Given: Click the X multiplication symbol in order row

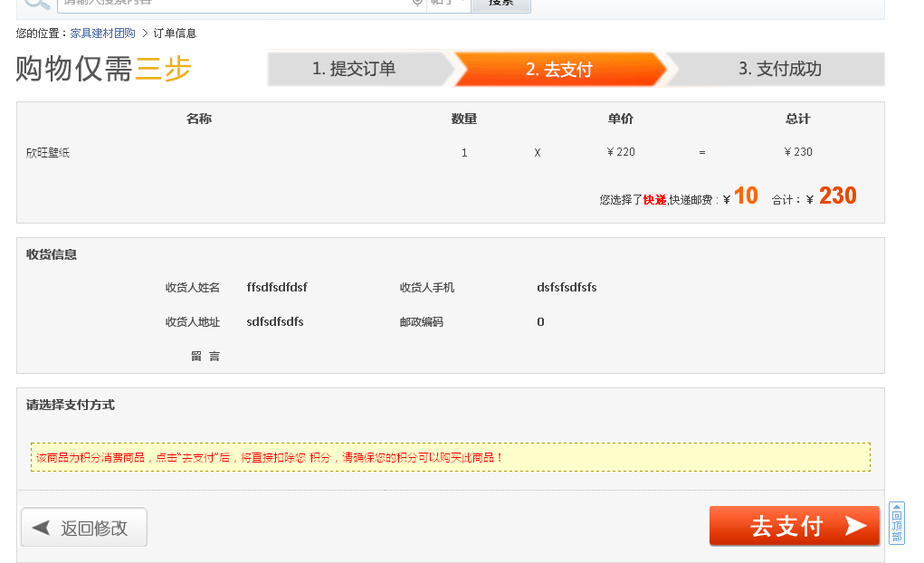Looking at the screenshot, I should [536, 152].
